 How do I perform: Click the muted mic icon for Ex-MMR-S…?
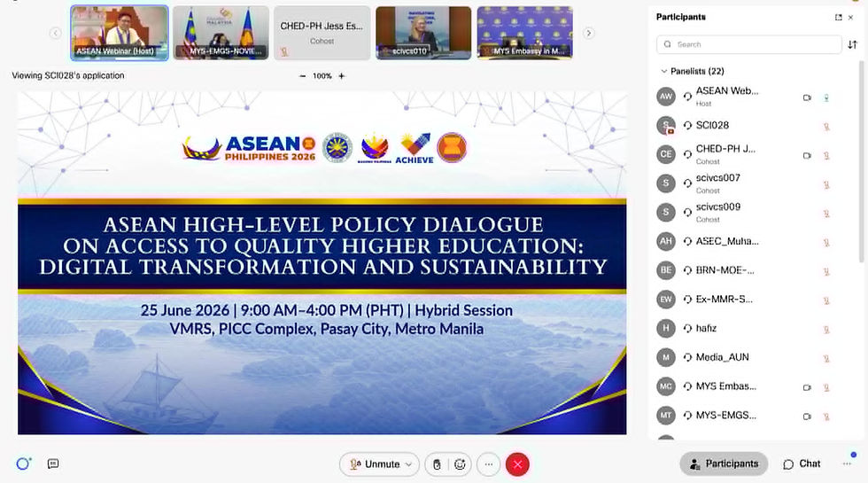[825, 300]
